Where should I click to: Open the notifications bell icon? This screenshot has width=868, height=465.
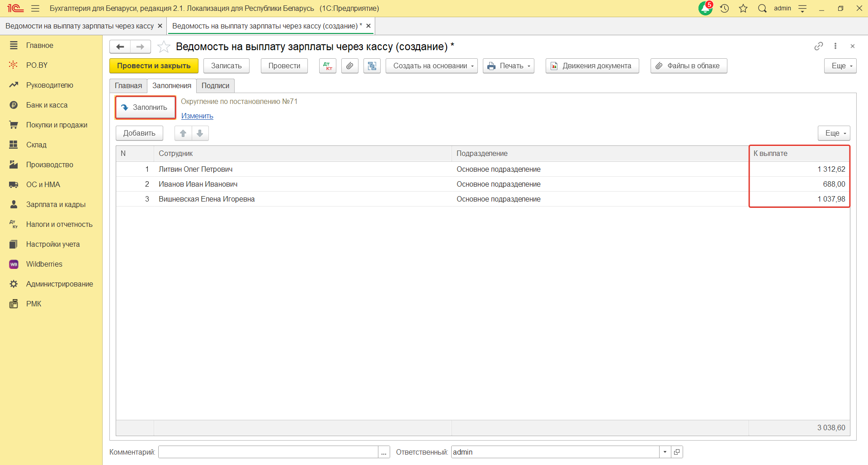pos(705,8)
